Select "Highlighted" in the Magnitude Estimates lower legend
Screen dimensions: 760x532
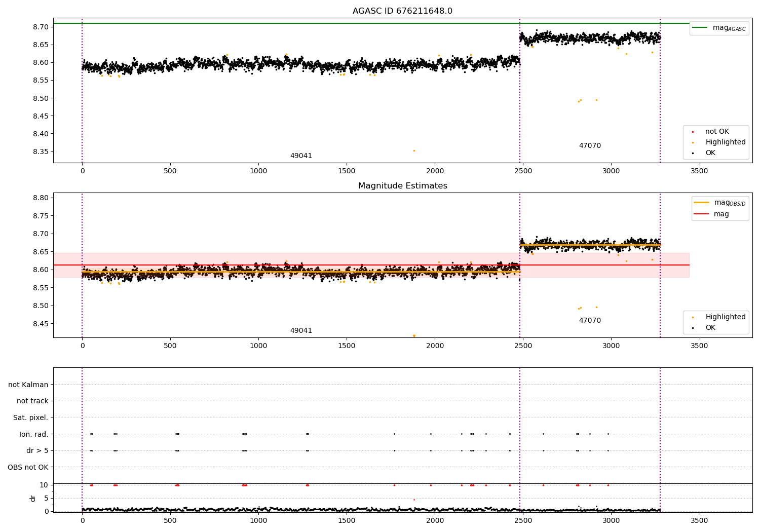tap(726, 317)
